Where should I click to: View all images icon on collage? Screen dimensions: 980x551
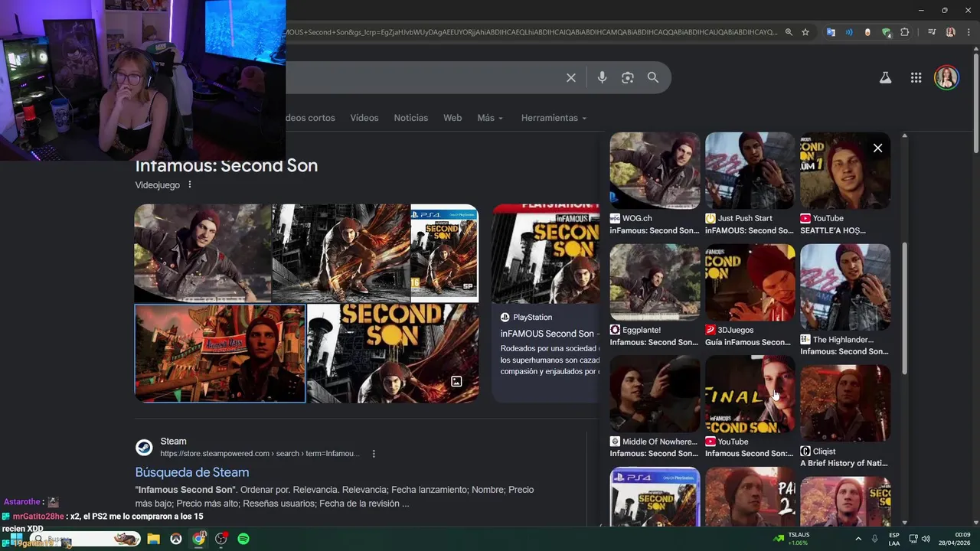point(456,381)
